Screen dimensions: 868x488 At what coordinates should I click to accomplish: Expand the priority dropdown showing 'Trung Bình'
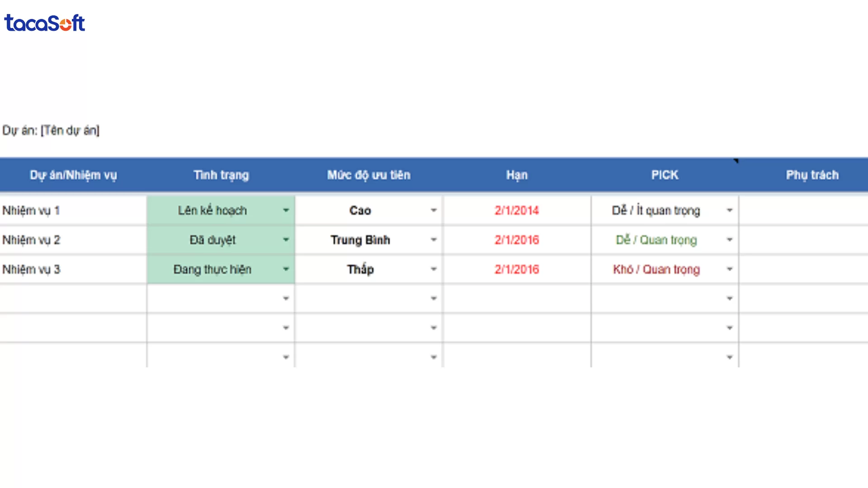click(434, 240)
